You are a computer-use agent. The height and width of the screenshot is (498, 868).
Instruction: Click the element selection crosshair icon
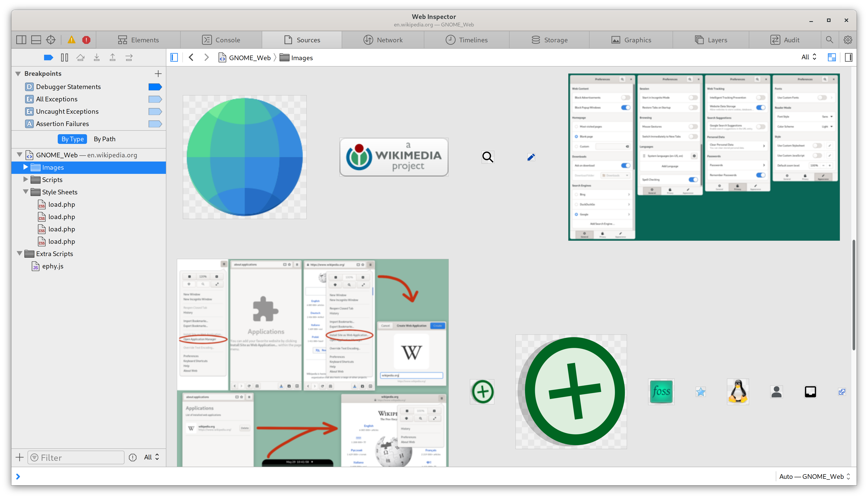51,40
